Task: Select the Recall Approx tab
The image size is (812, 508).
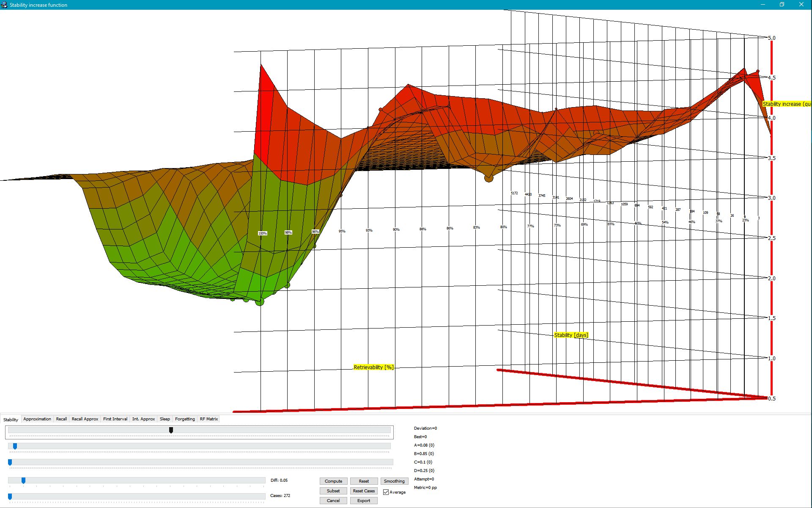Action: (85, 419)
